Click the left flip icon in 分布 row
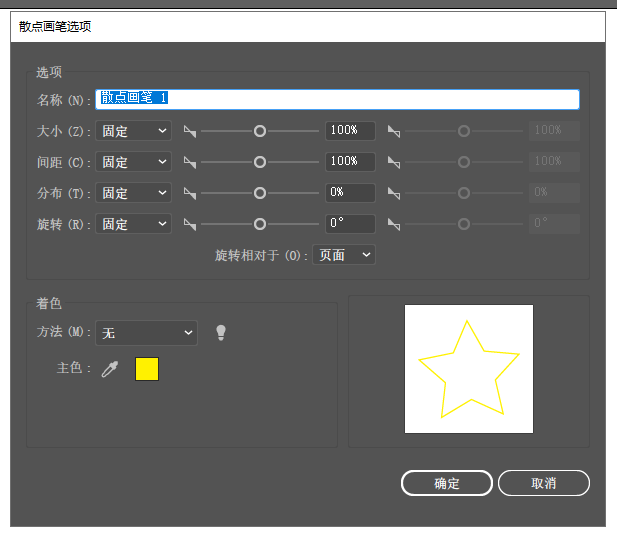 (190, 193)
